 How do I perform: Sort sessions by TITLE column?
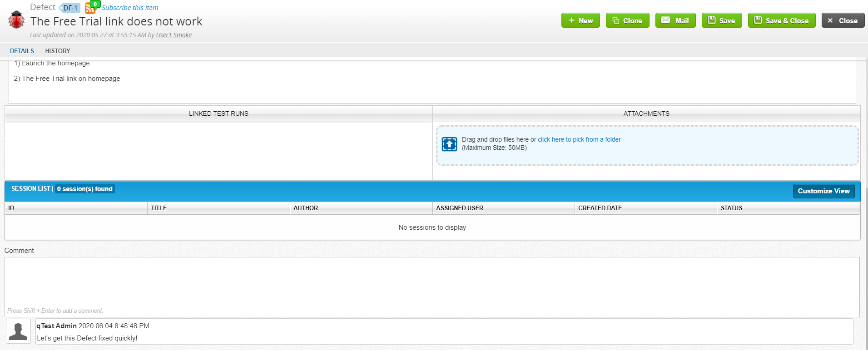pos(218,208)
